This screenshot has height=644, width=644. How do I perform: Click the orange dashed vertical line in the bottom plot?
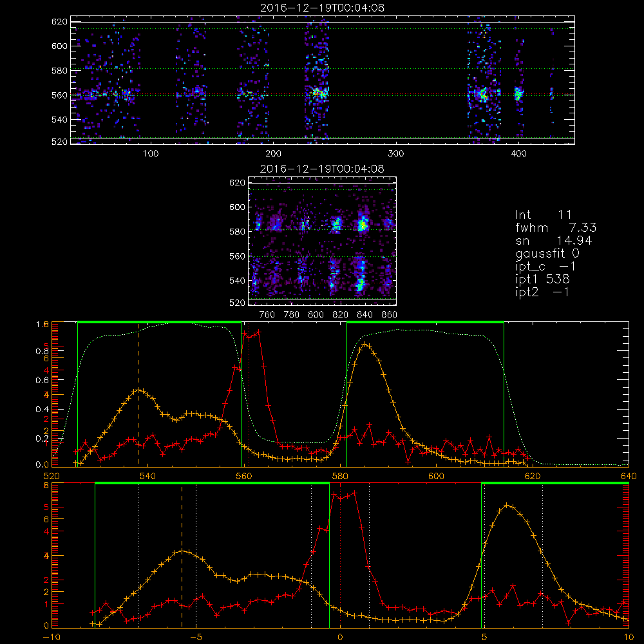click(x=182, y=556)
